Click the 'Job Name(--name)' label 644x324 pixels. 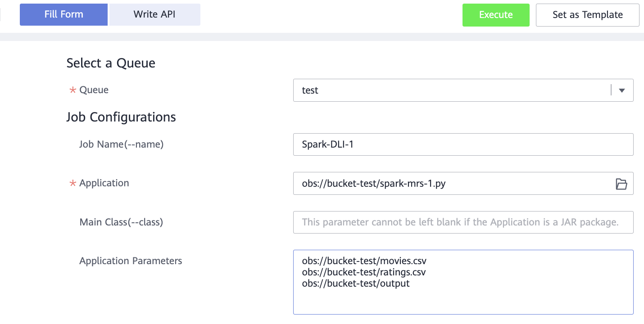[121, 144]
